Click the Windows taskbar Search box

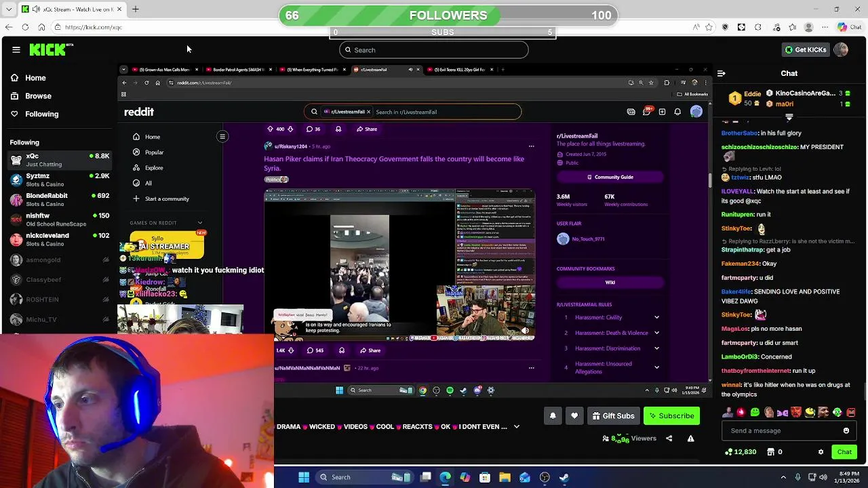[364, 477]
